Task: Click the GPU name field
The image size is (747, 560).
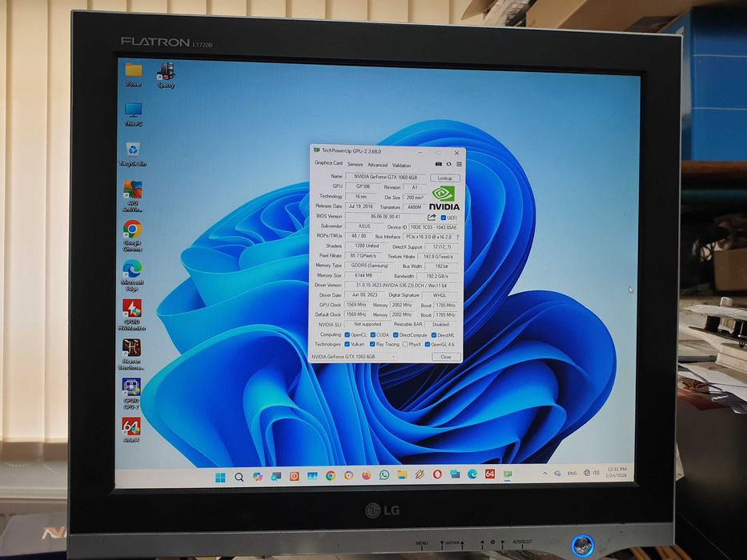Action: pyautogui.click(x=385, y=177)
